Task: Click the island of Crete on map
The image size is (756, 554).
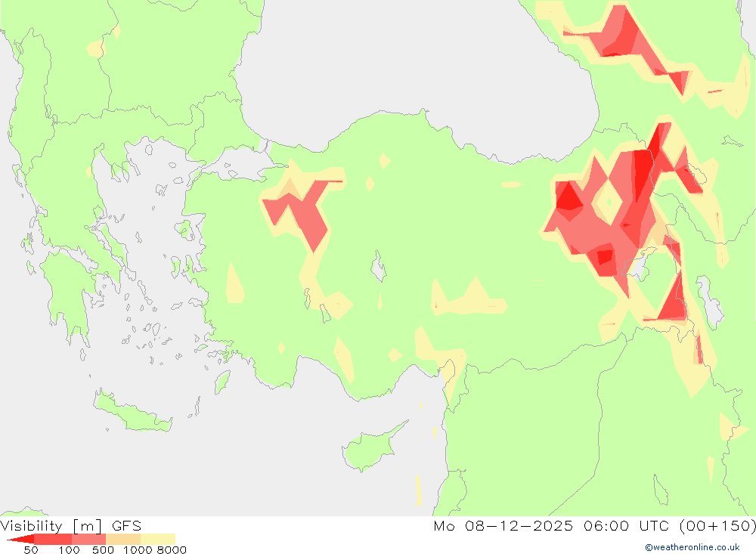Action: coord(132,413)
